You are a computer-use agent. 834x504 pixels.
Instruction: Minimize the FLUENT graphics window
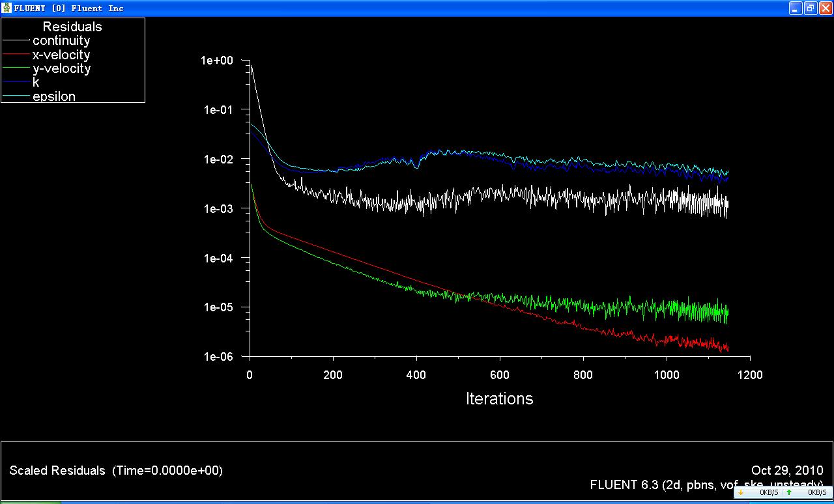click(x=796, y=8)
